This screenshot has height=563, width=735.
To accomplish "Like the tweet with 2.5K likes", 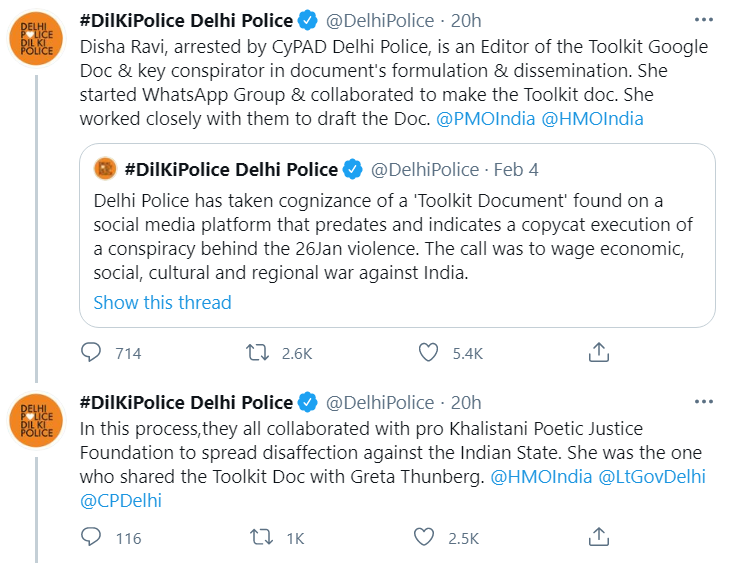I will click(424, 537).
